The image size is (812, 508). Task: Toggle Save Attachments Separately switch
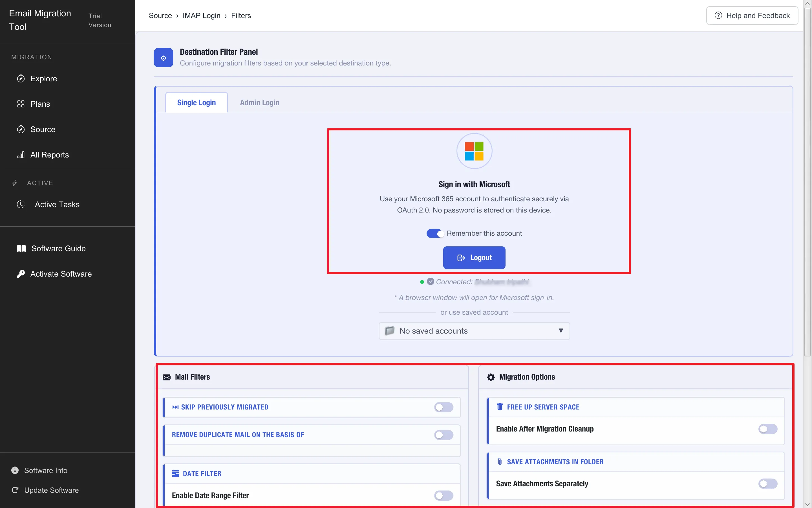[x=768, y=483]
